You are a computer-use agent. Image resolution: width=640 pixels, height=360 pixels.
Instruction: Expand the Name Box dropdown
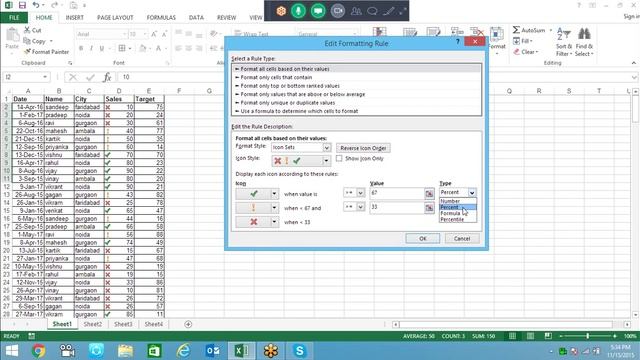tap(45, 77)
